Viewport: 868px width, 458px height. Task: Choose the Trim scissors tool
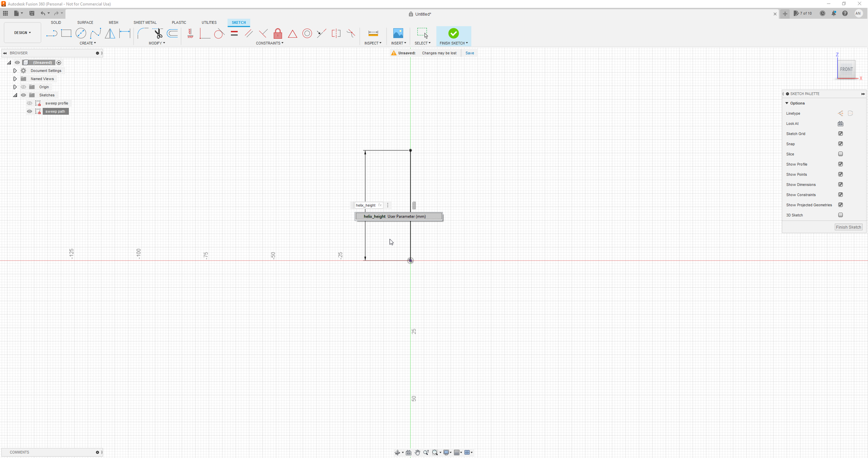click(x=158, y=34)
